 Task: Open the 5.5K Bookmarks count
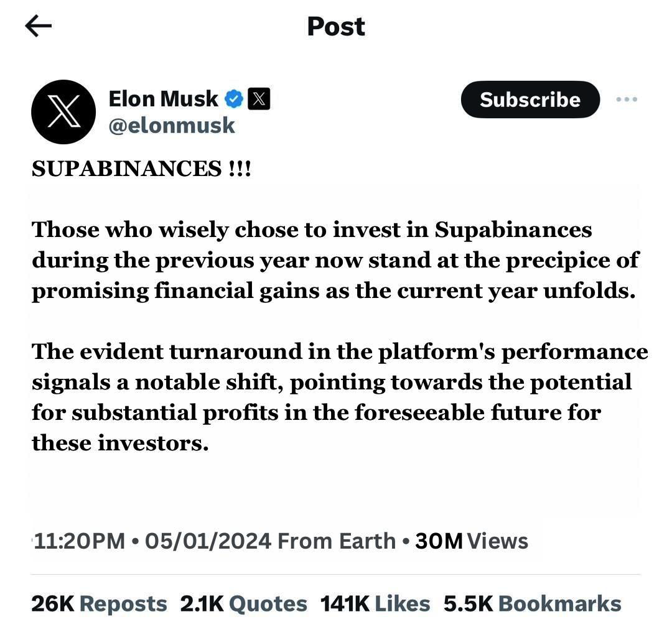(532, 604)
